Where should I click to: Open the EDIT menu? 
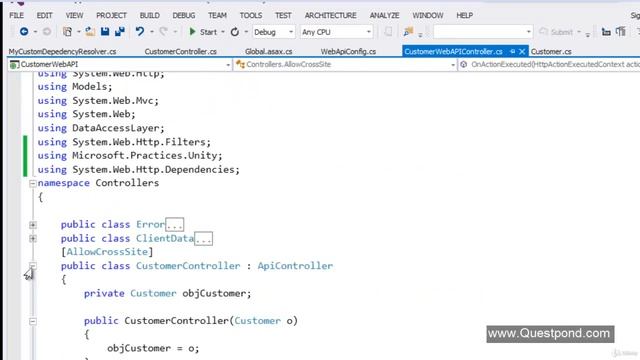coord(44,16)
